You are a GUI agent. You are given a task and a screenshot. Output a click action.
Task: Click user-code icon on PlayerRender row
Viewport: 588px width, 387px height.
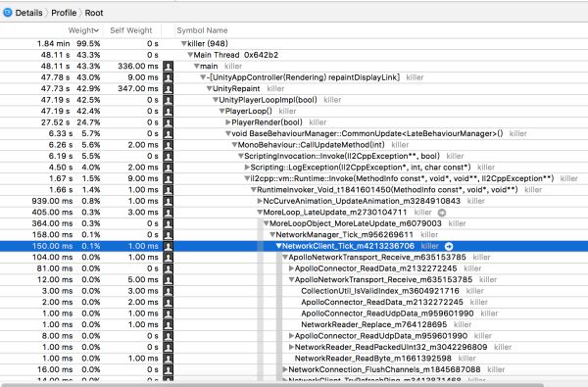[x=168, y=122]
